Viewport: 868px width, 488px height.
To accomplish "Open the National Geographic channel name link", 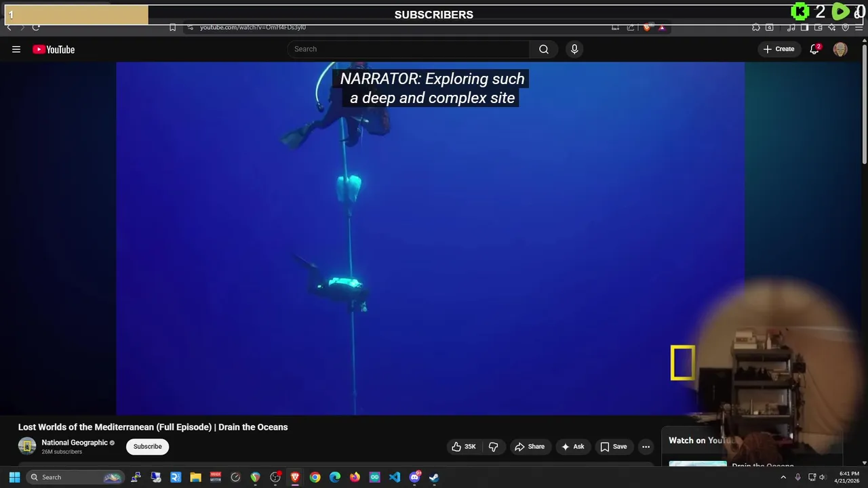I will click(x=75, y=443).
